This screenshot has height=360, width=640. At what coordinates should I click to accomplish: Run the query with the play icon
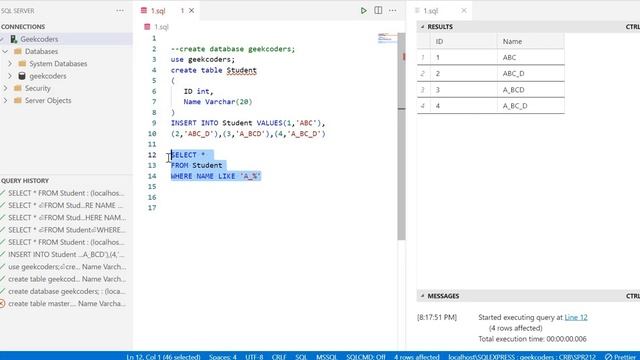pyautogui.click(x=363, y=11)
